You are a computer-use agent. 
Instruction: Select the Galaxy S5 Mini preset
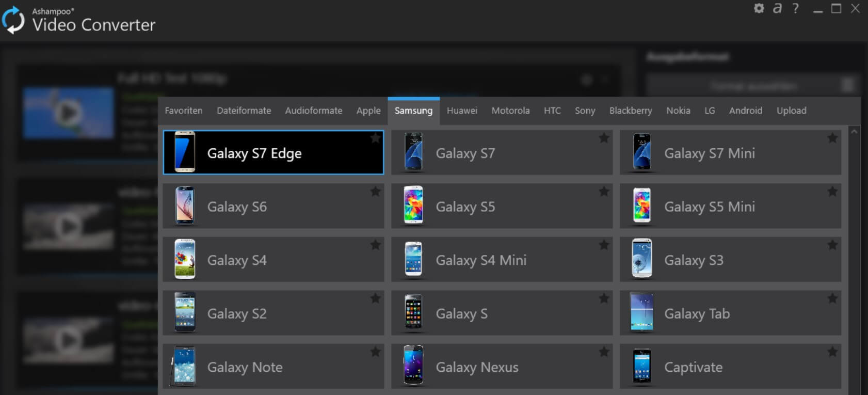coord(730,206)
